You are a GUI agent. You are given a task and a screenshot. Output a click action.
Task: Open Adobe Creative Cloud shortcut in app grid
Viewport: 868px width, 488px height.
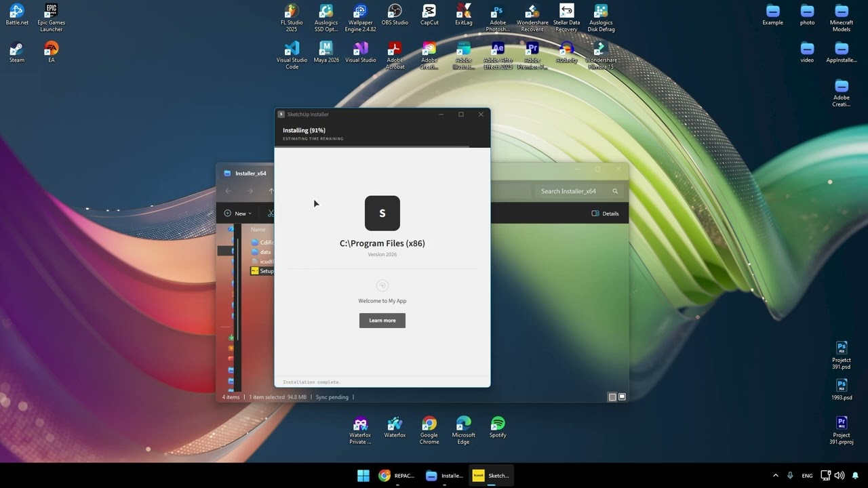[x=429, y=56]
